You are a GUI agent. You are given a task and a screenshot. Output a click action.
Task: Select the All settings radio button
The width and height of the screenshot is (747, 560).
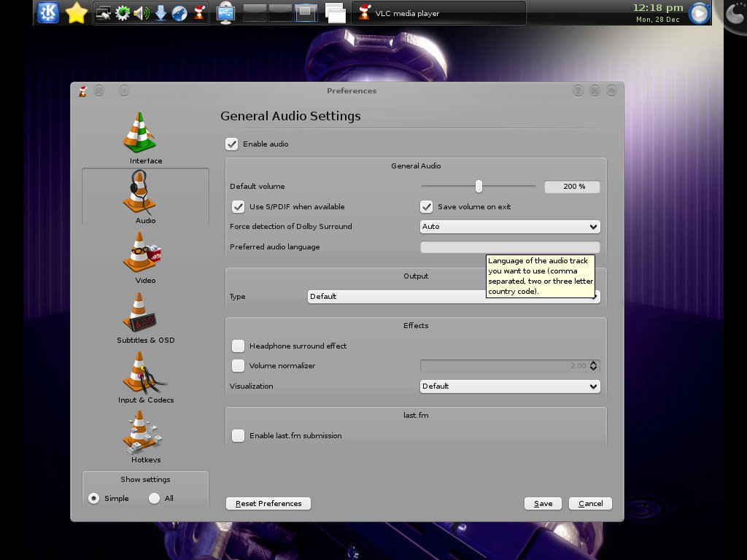154,499
